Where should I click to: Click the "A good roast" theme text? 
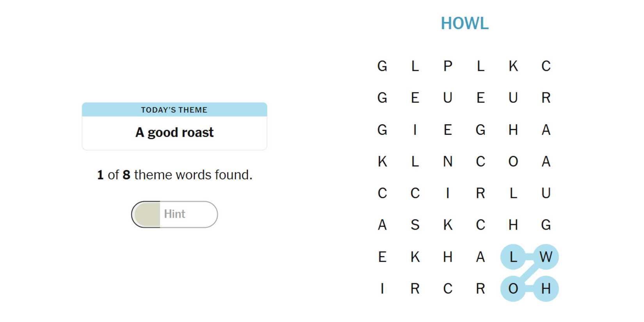click(x=174, y=133)
